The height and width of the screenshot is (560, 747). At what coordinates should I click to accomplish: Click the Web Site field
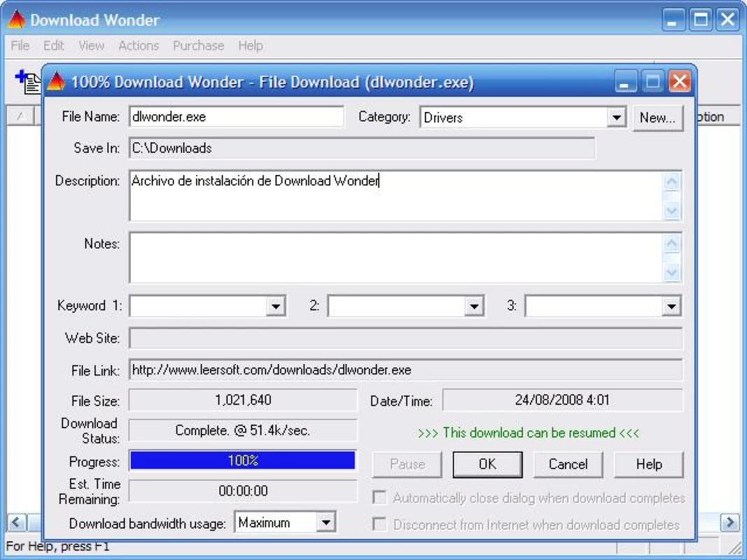(x=406, y=338)
